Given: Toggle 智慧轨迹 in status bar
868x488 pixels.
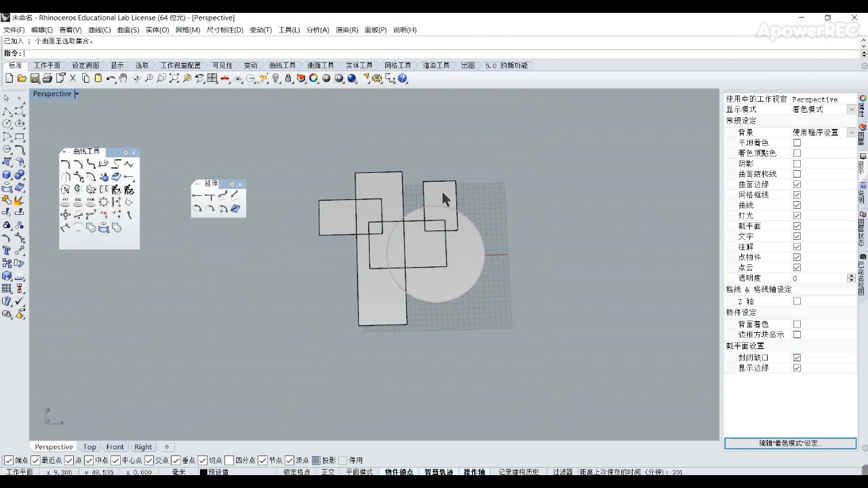Looking at the screenshot, I should pos(439,472).
